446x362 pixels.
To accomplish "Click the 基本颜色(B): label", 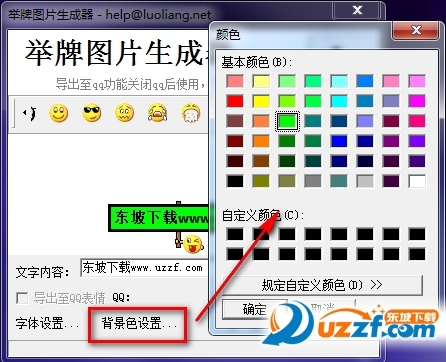I will 257,62.
